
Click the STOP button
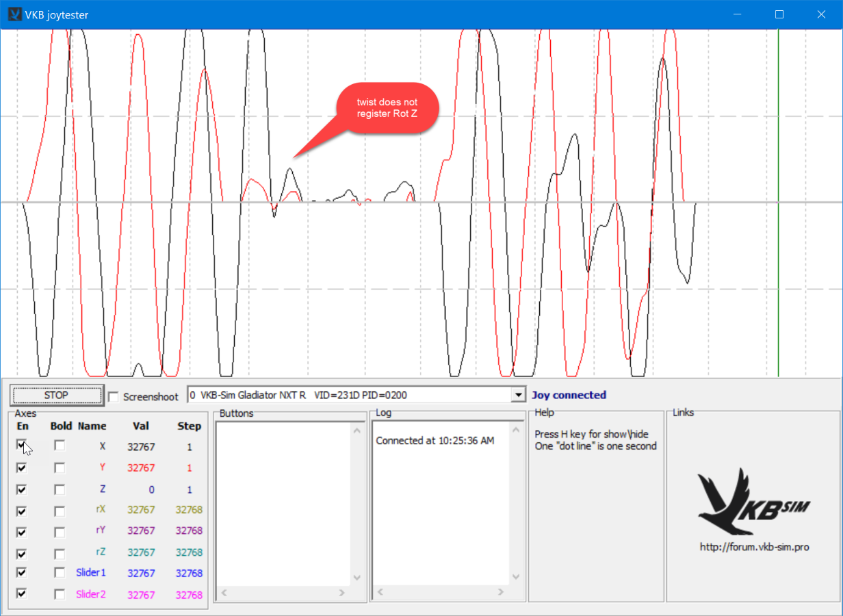(56, 395)
